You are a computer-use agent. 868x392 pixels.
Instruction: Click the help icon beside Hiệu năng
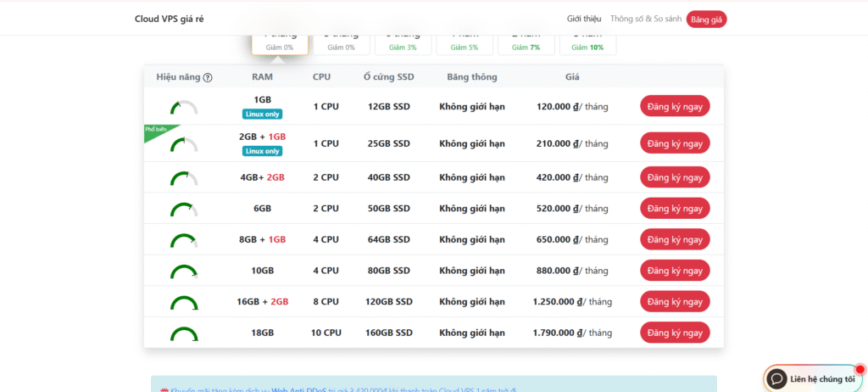coord(208,77)
